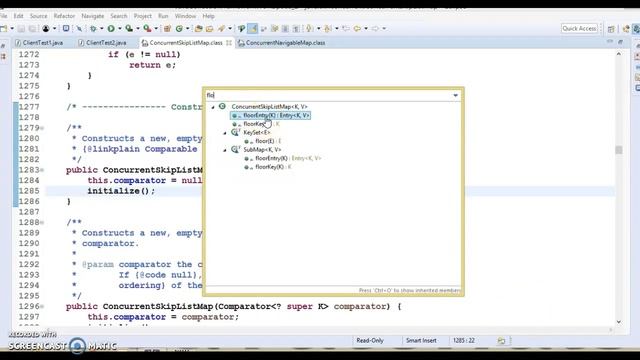Open dropdown next to Coverage icon
The image size is (640, 360).
pyautogui.click(x=138, y=29)
